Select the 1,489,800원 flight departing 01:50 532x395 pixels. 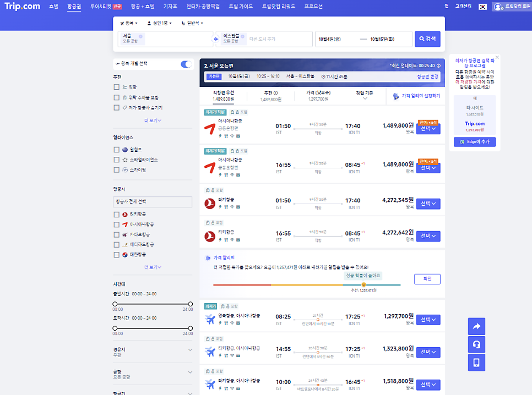[x=428, y=129]
